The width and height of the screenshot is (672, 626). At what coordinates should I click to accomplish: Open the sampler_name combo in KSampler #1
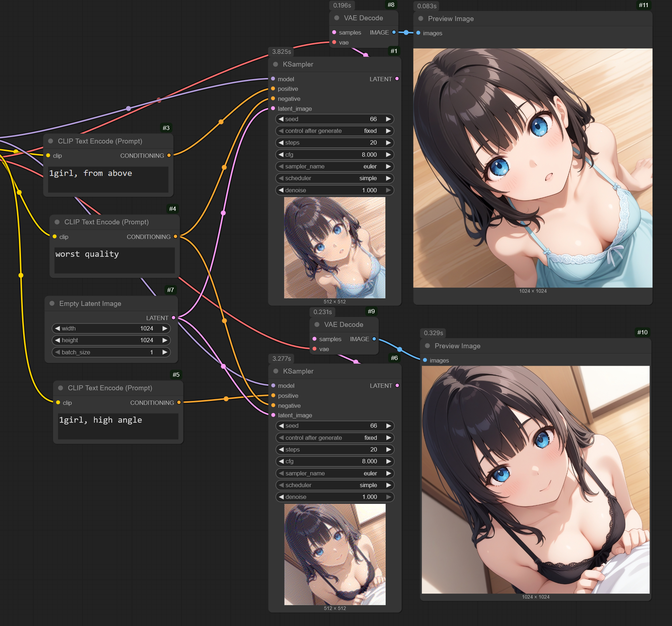click(x=335, y=166)
